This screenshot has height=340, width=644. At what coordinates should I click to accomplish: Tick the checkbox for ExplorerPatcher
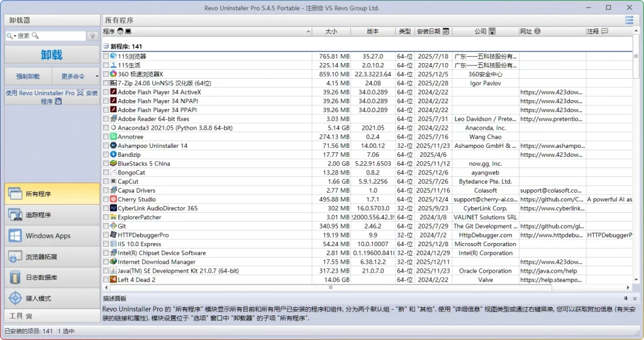[106, 217]
